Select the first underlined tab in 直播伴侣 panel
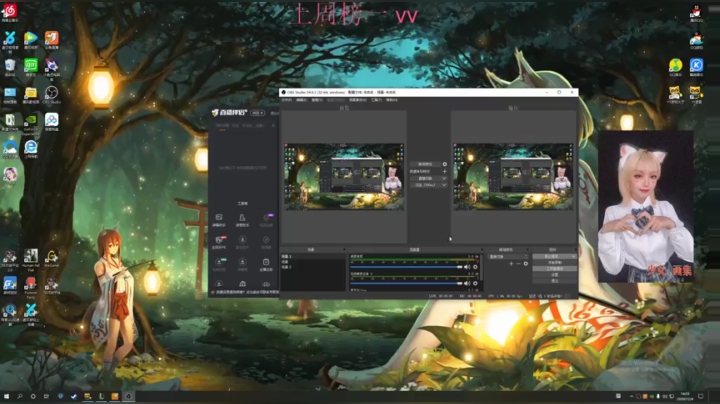Image resolution: width=720 pixels, height=404 pixels. click(222, 125)
